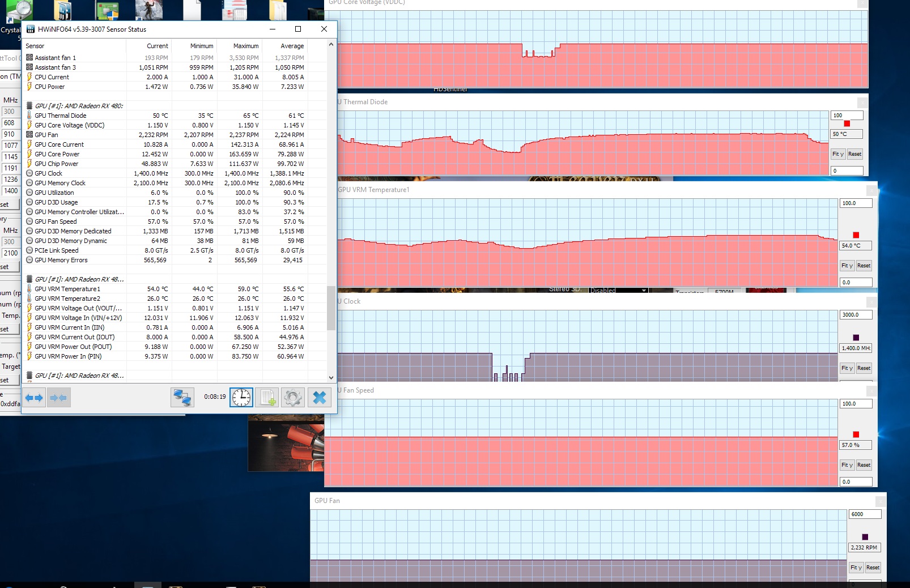Click the GPU Memory Clock gauge icon
Screen dimensions: 910x588
pos(29,183)
